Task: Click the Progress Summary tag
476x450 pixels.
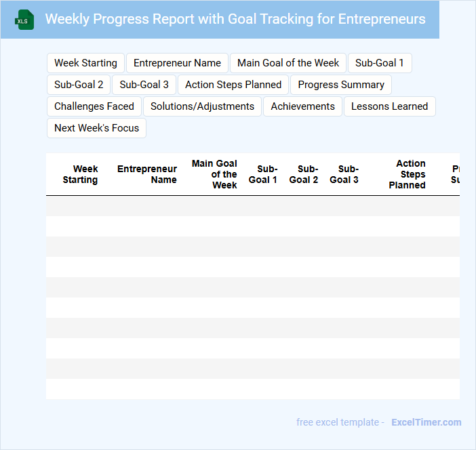Action: tap(341, 85)
